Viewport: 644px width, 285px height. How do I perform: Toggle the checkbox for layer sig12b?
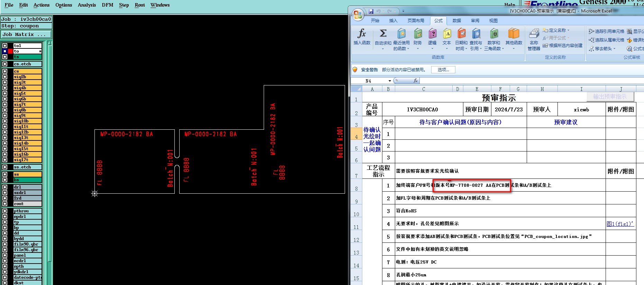[x=5, y=132]
